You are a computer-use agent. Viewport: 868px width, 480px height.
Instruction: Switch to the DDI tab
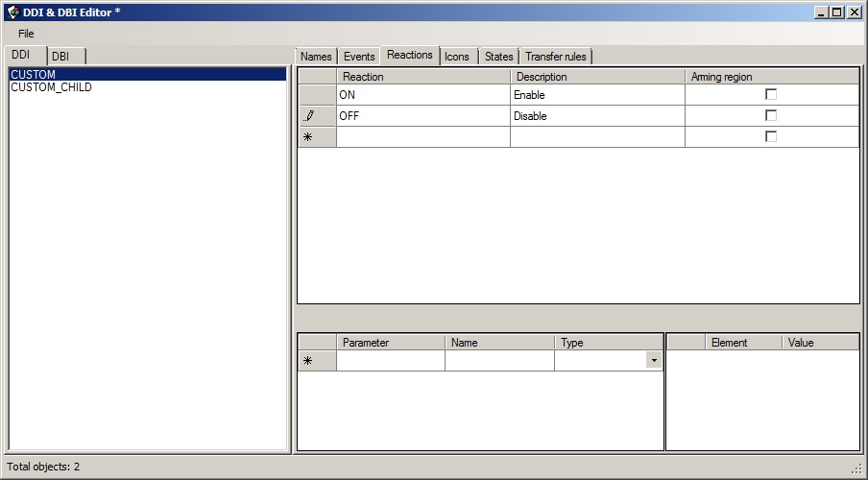[x=24, y=55]
